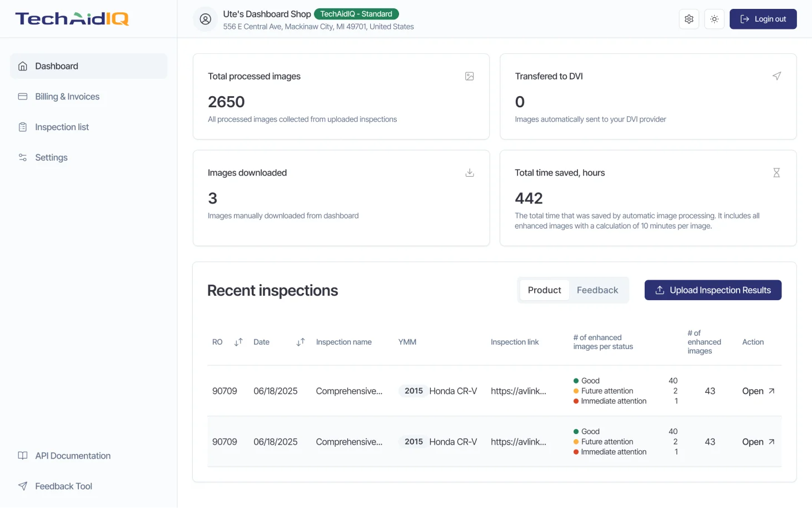
Task: Open the Billing & Invoices page
Action: 67,96
